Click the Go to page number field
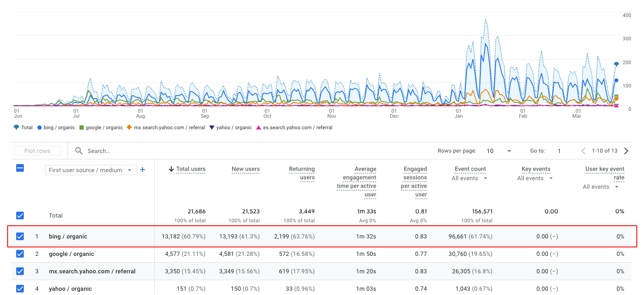644x295 pixels. 559,150
